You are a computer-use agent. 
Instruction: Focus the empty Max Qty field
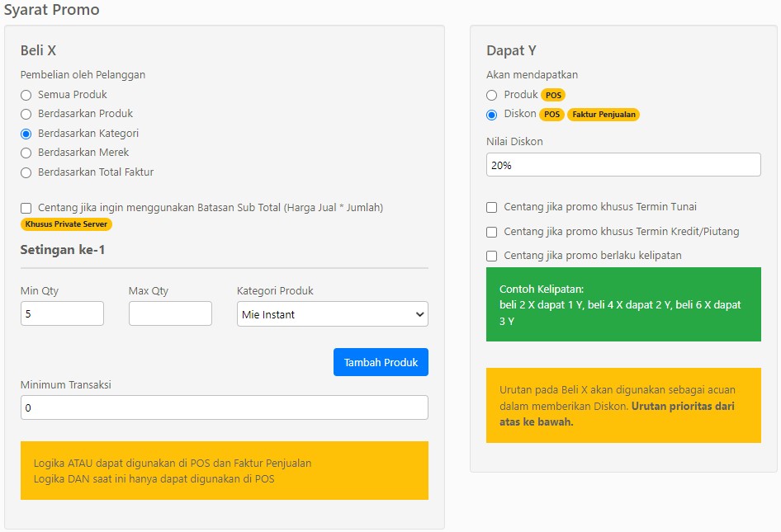point(170,313)
